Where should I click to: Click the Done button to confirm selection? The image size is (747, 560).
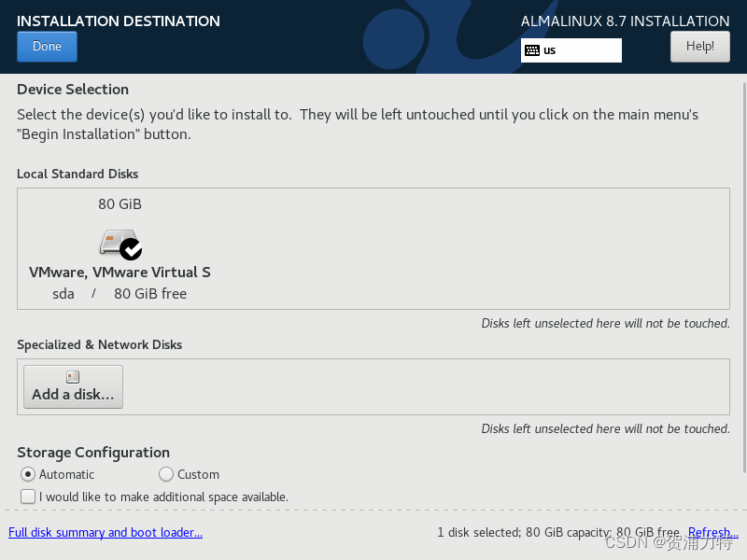point(47,46)
